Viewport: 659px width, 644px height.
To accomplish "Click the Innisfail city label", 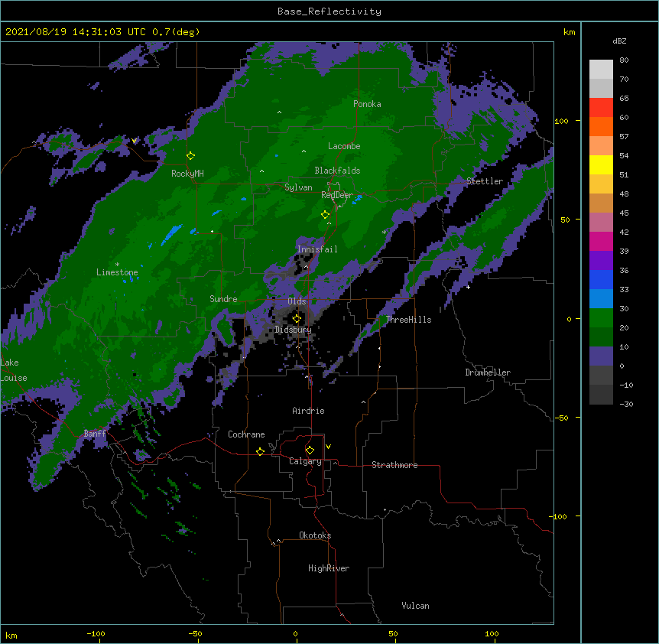I will (317, 249).
